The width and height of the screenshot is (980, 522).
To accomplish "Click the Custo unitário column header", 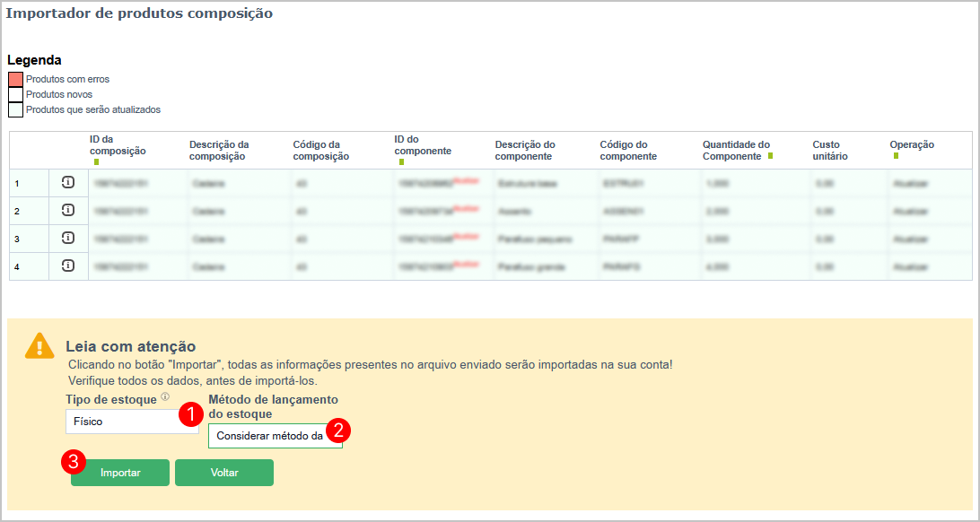I will [830, 151].
